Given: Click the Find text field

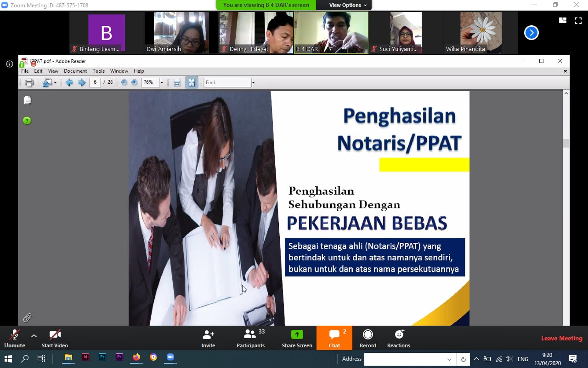Looking at the screenshot, I should (x=227, y=82).
